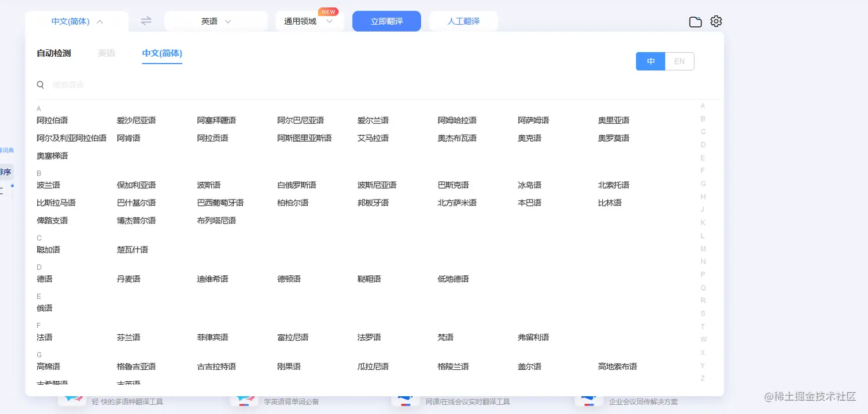Jump to letter M in alphabet index

pyautogui.click(x=703, y=249)
